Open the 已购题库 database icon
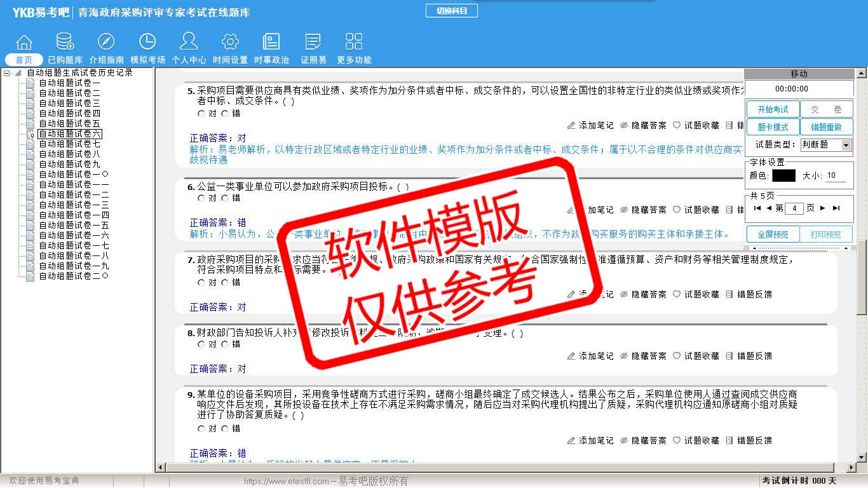 65,43
